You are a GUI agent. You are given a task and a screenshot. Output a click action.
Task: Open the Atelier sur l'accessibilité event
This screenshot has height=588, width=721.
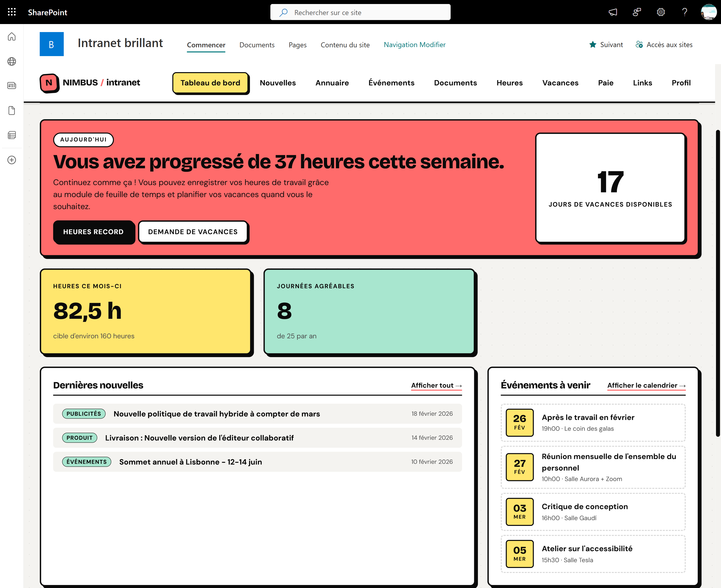pos(593,554)
